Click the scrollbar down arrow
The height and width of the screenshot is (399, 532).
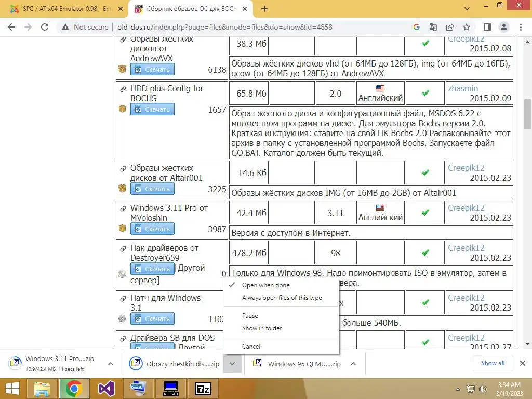(x=527, y=344)
